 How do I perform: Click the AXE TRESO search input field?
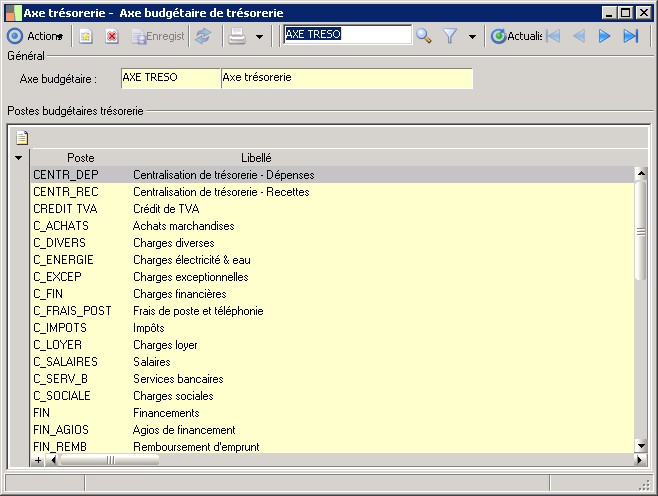346,35
